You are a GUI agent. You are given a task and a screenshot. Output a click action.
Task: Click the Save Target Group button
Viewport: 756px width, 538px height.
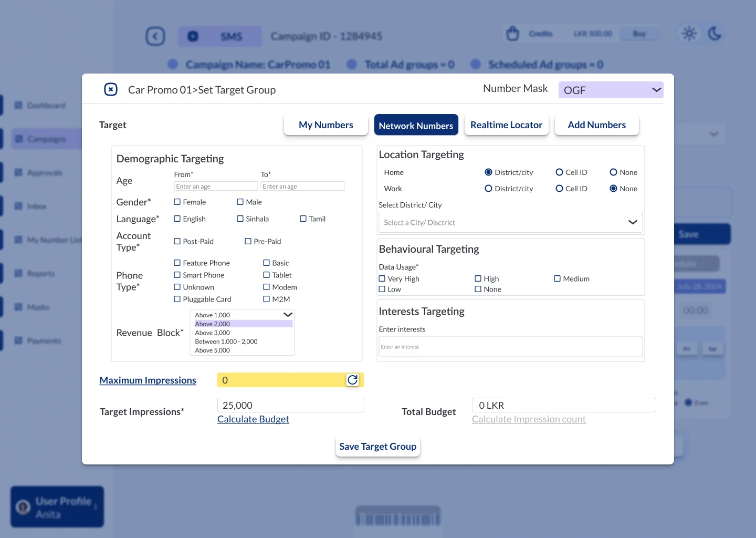[378, 447]
